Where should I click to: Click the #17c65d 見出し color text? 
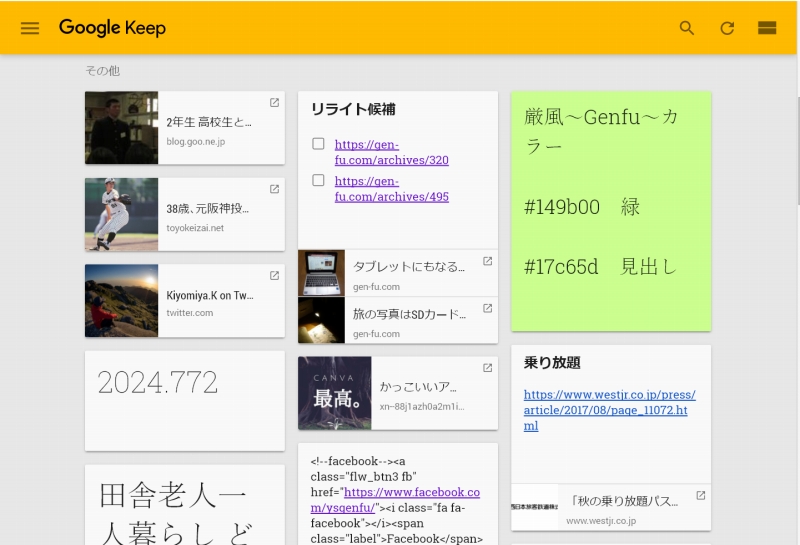coord(600,266)
